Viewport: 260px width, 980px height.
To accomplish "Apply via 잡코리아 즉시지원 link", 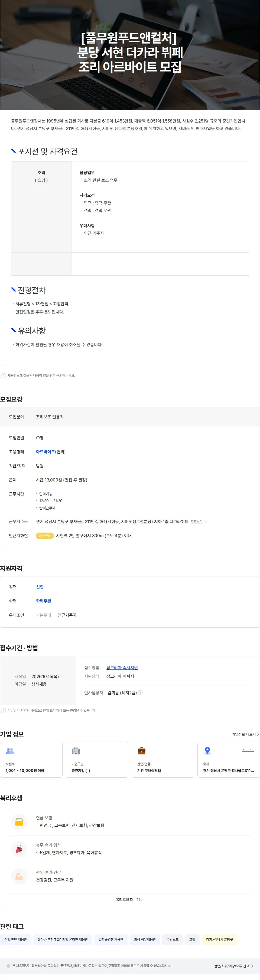I will 122,668.
